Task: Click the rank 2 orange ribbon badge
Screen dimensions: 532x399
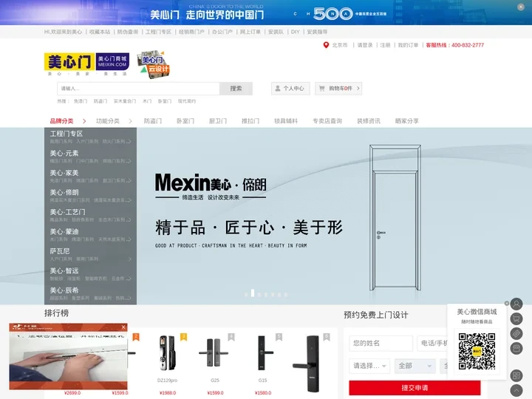Action: point(136,337)
